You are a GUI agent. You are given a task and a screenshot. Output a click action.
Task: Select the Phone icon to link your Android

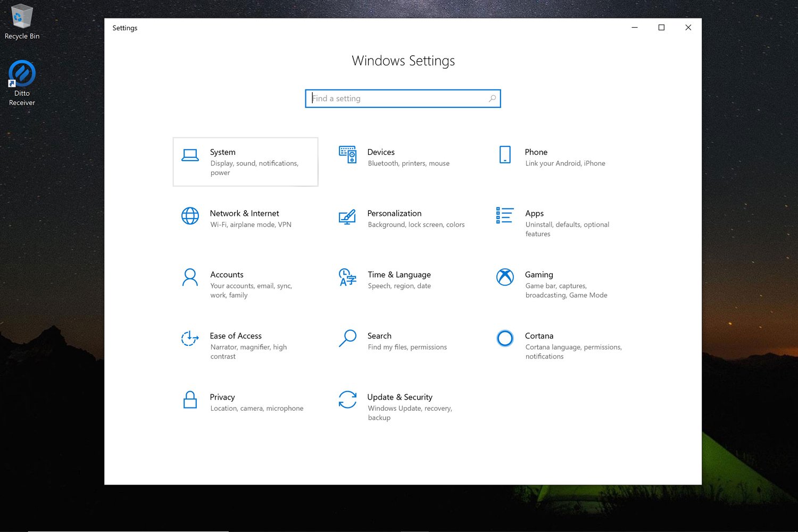(x=504, y=155)
